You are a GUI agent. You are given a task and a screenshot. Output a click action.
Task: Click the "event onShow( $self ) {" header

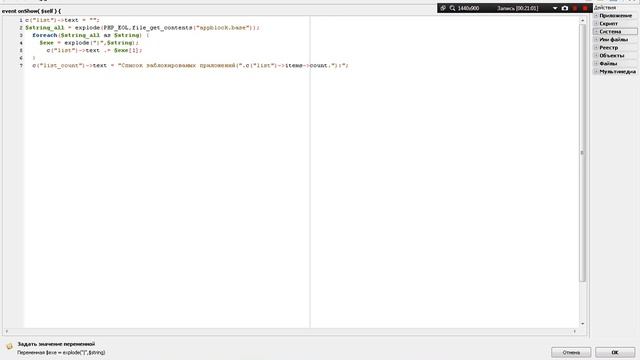(31, 11)
